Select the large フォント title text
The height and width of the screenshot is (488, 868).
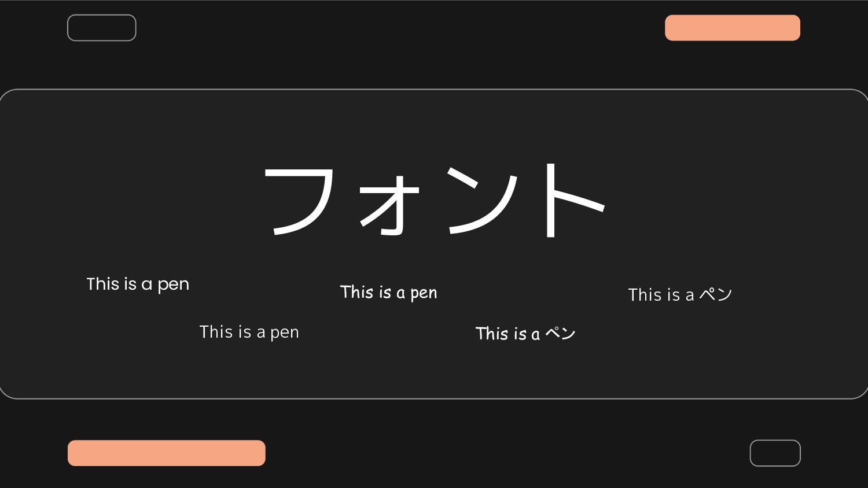(x=434, y=200)
